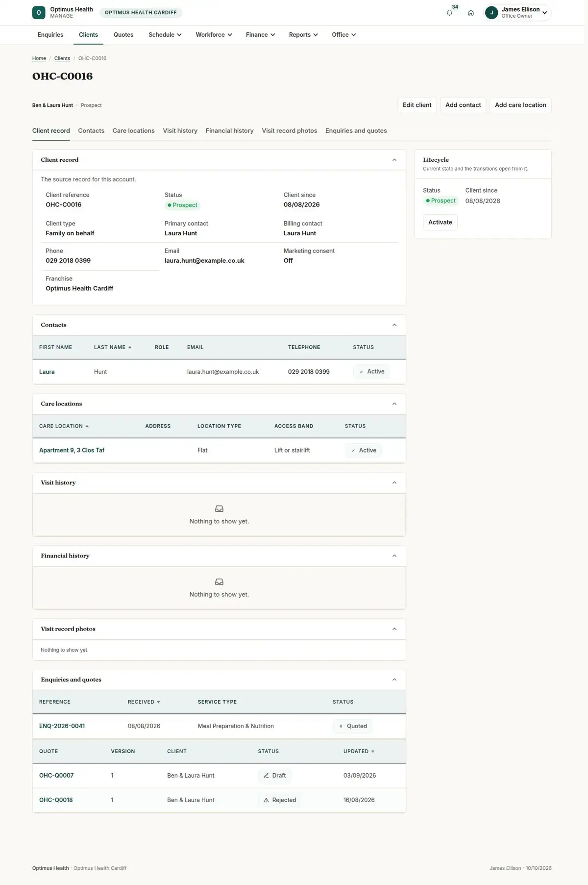This screenshot has width=588, height=885.
Task: Open the Reports dropdown menu
Action: point(303,35)
